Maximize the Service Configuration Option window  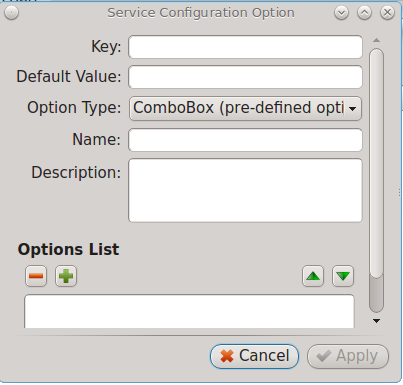[x=364, y=13]
